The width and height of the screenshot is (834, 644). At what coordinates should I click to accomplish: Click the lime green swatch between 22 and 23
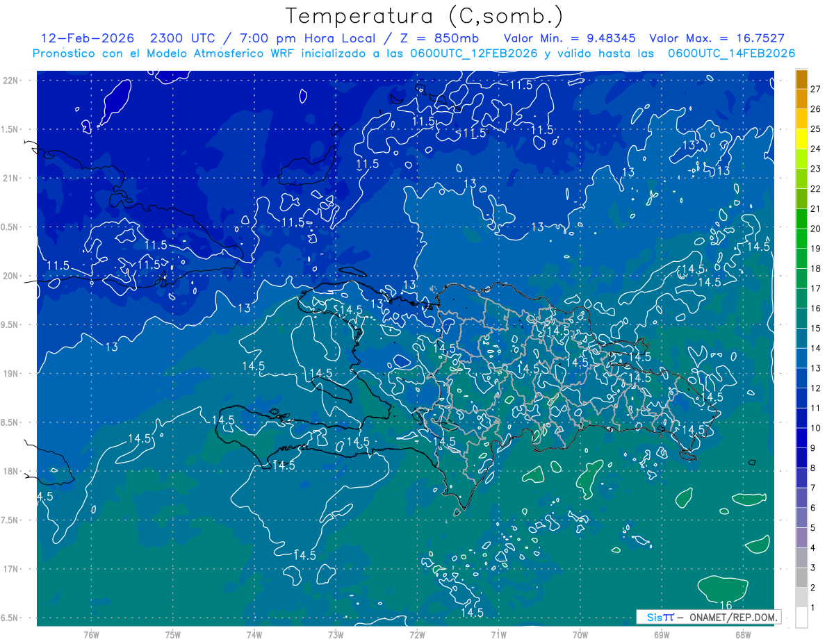[x=801, y=179]
